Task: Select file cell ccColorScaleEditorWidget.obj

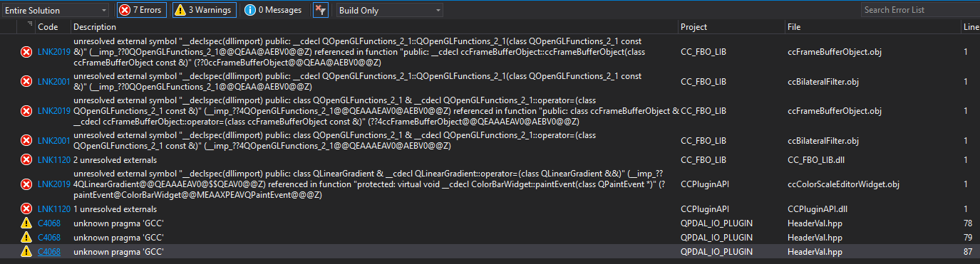Action: (843, 184)
